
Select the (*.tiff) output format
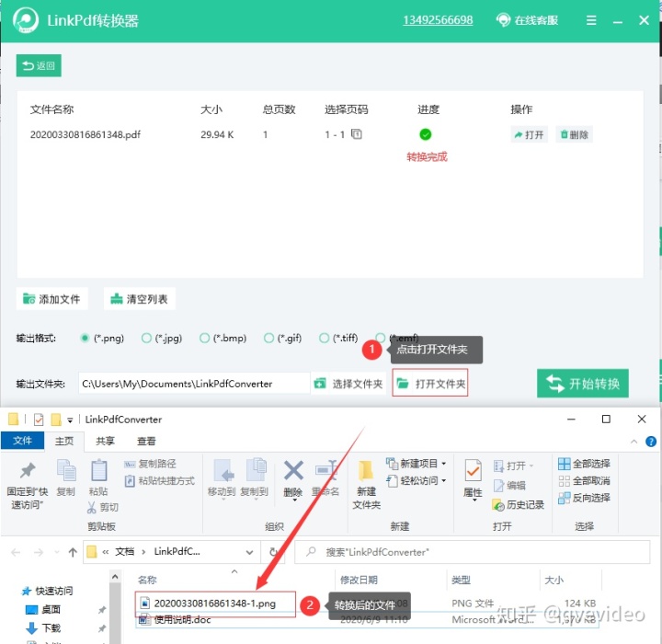(x=325, y=338)
